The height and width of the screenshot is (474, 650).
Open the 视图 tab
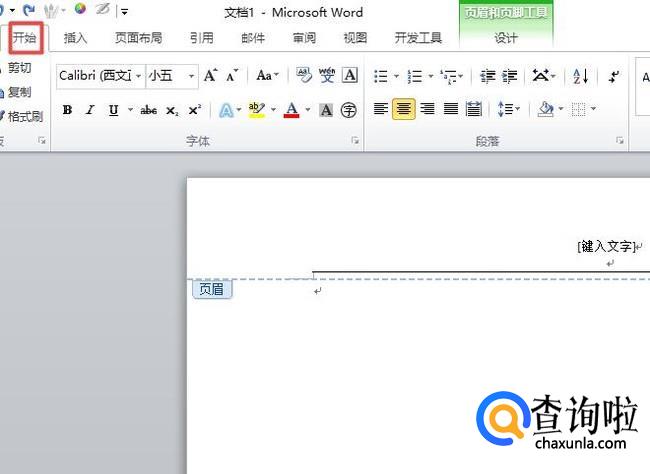click(355, 38)
